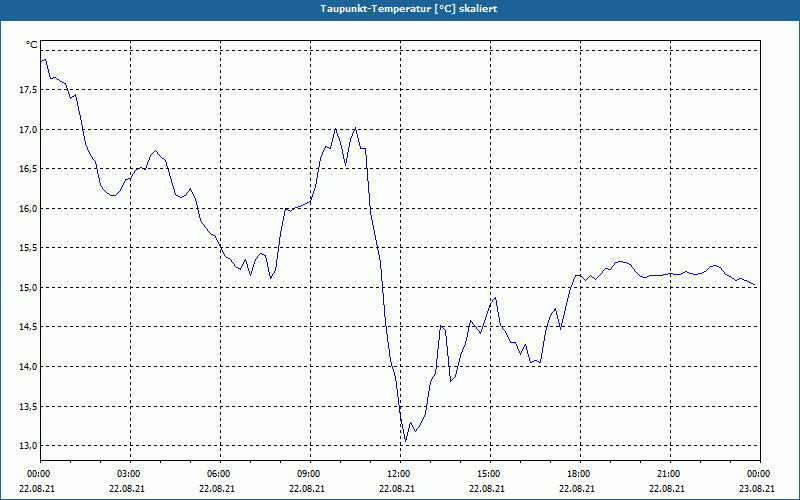This screenshot has height=500, width=800.
Task: Click the 13,5 y-axis label
Action: click(28, 407)
